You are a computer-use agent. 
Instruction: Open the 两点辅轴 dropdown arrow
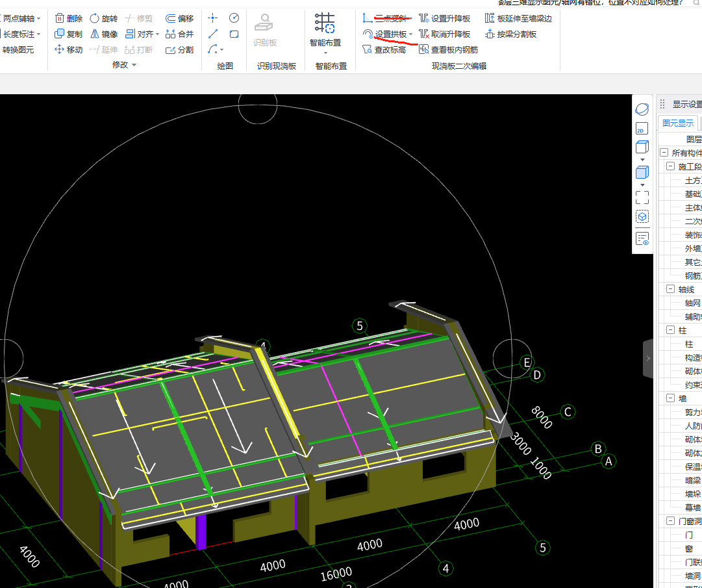38,19
